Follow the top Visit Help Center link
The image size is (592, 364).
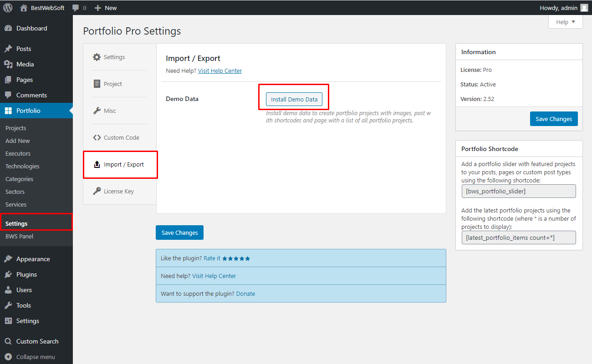pos(220,71)
